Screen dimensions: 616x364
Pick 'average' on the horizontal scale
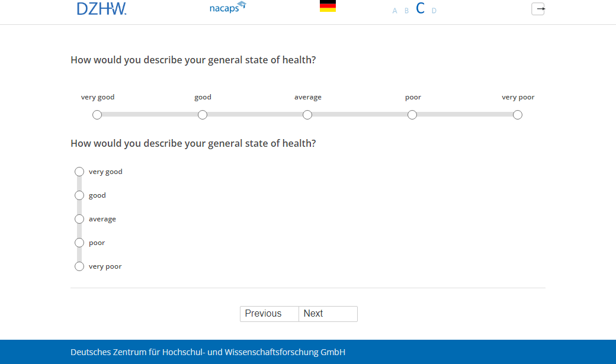307,115
